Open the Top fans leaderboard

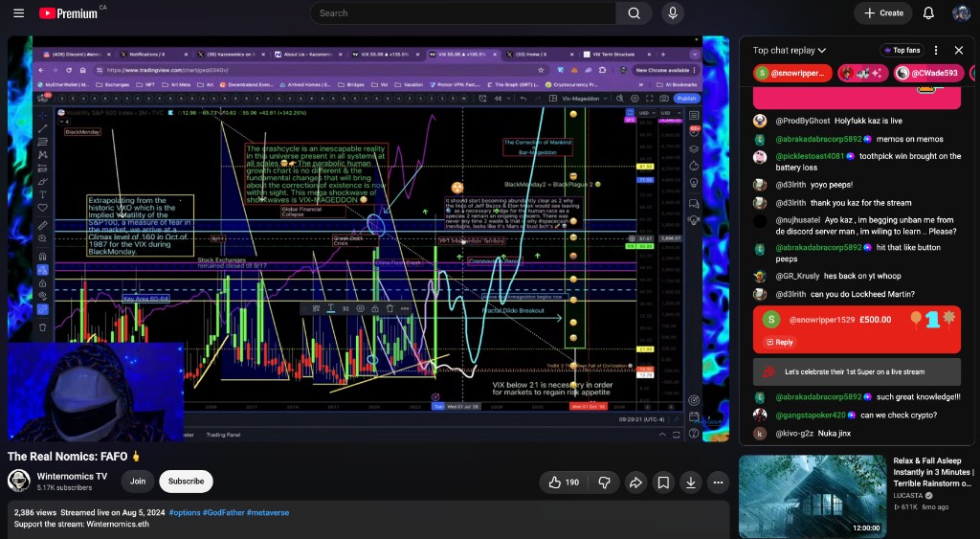pos(902,50)
